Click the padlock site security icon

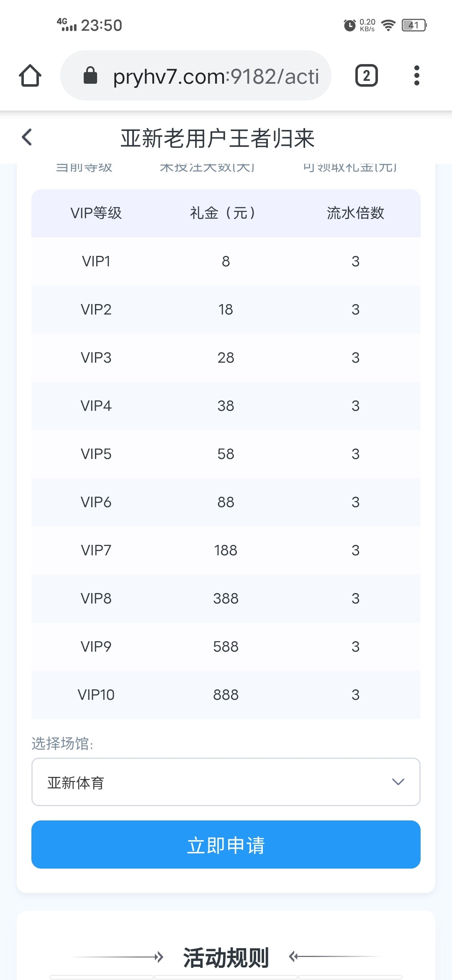point(90,76)
